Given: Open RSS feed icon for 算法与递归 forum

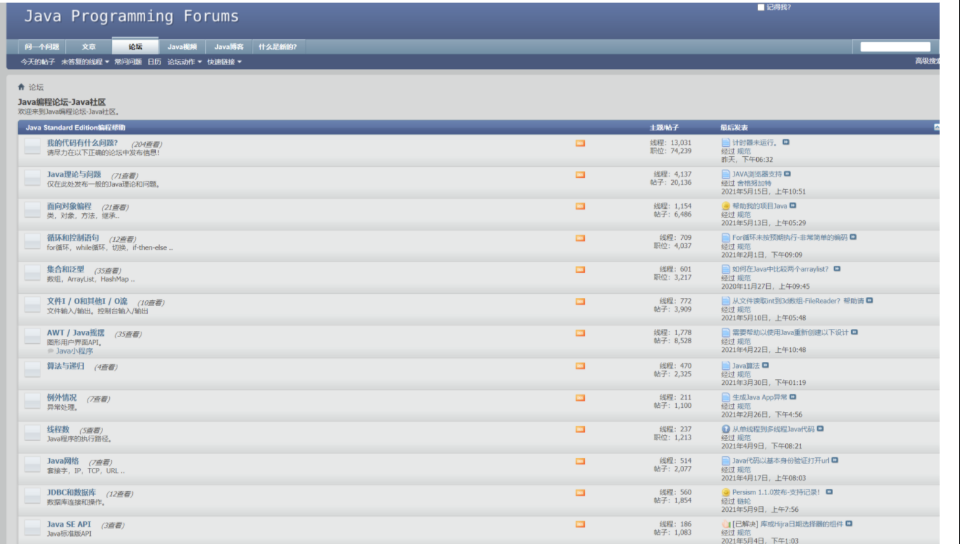Looking at the screenshot, I should (x=580, y=366).
